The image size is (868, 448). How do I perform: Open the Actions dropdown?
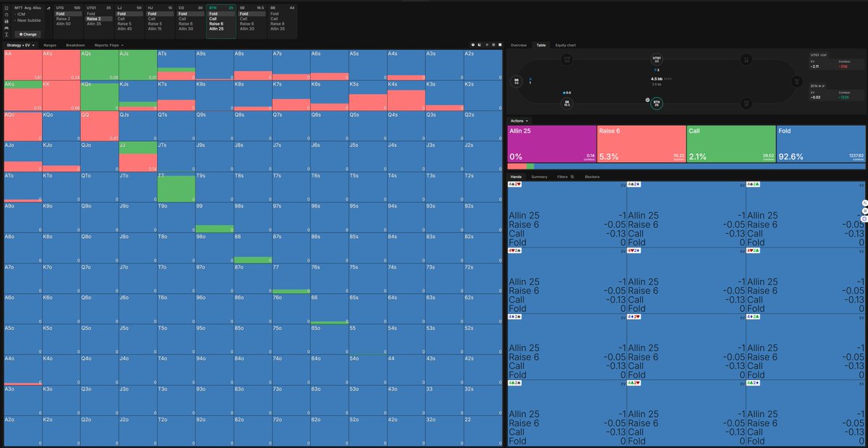point(519,121)
